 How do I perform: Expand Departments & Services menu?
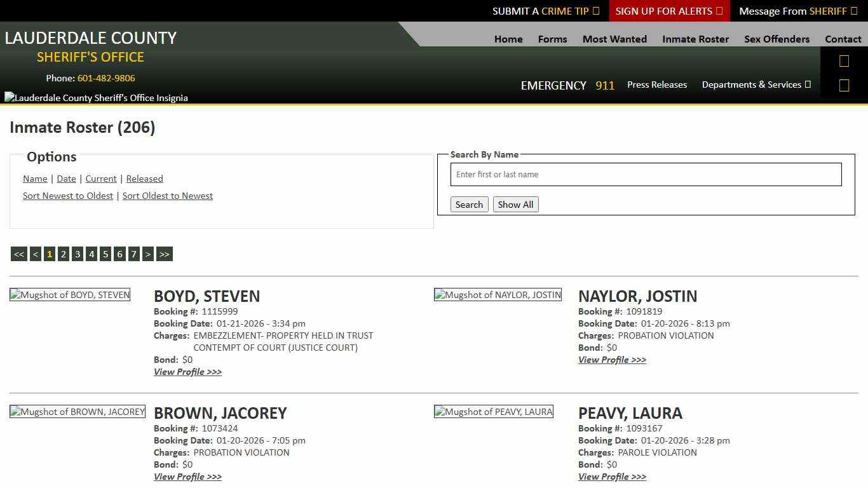756,85
